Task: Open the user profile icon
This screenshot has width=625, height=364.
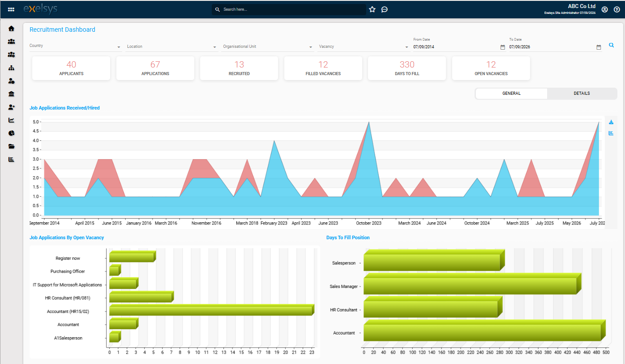Action: tap(604, 9)
